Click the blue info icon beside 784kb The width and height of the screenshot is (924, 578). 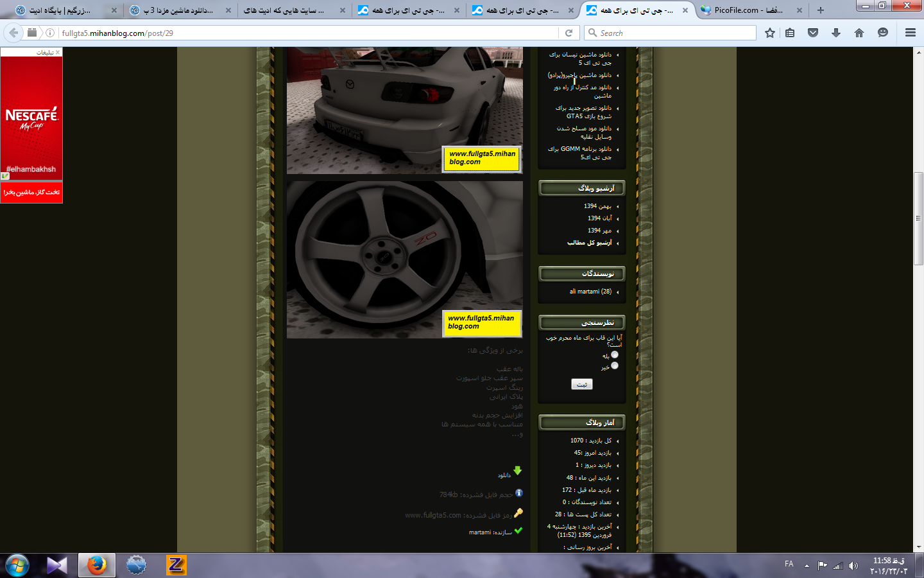[x=519, y=493]
